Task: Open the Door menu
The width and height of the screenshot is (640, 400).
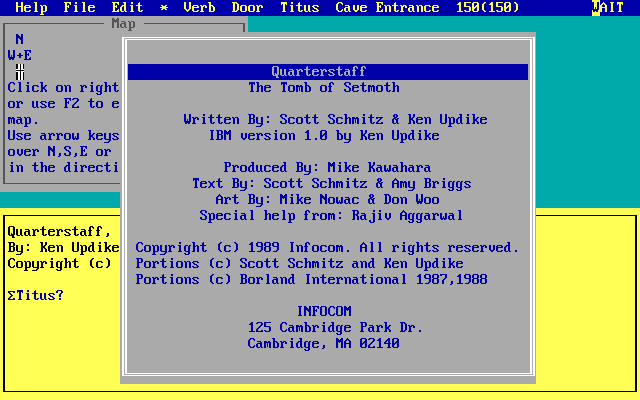Action: click(x=247, y=7)
